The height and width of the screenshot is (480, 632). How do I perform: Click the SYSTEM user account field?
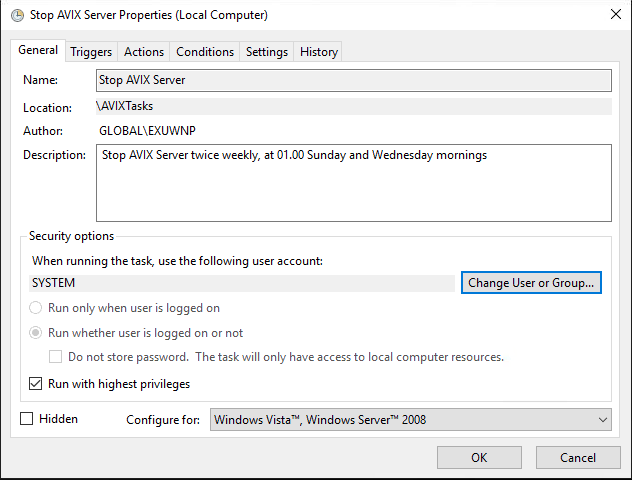click(x=242, y=283)
